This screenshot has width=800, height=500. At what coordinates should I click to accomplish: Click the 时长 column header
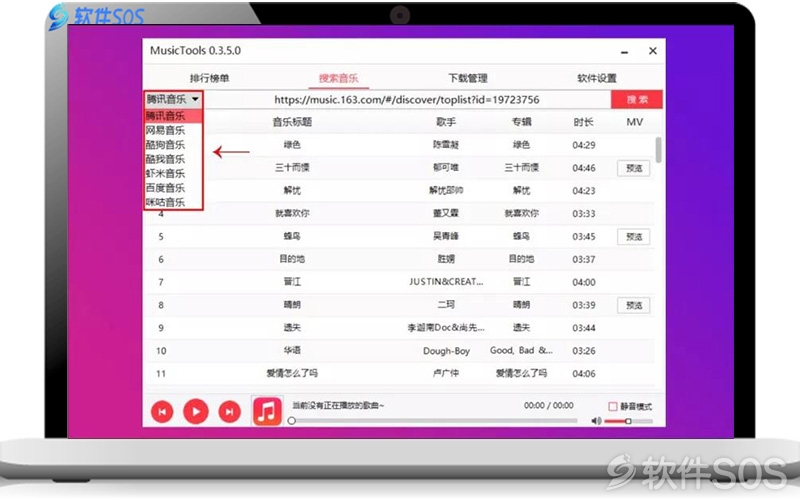(584, 122)
